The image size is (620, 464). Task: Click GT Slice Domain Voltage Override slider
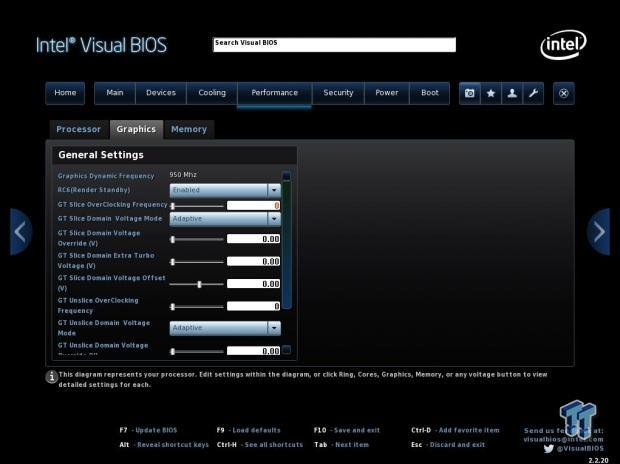197,239
